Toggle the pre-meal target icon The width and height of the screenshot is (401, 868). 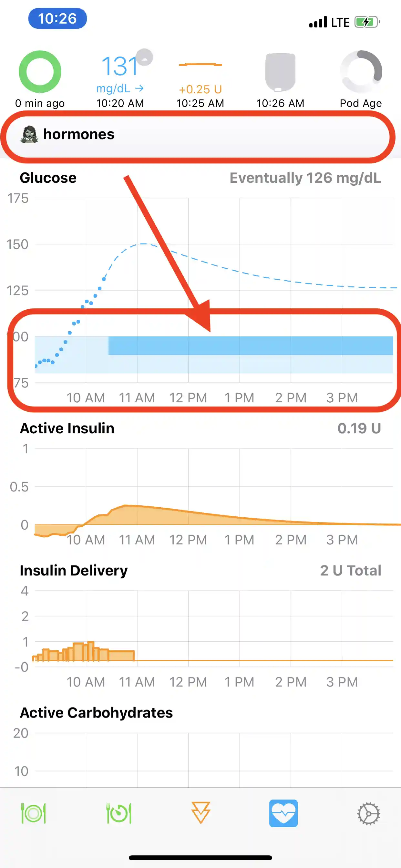[x=118, y=813]
